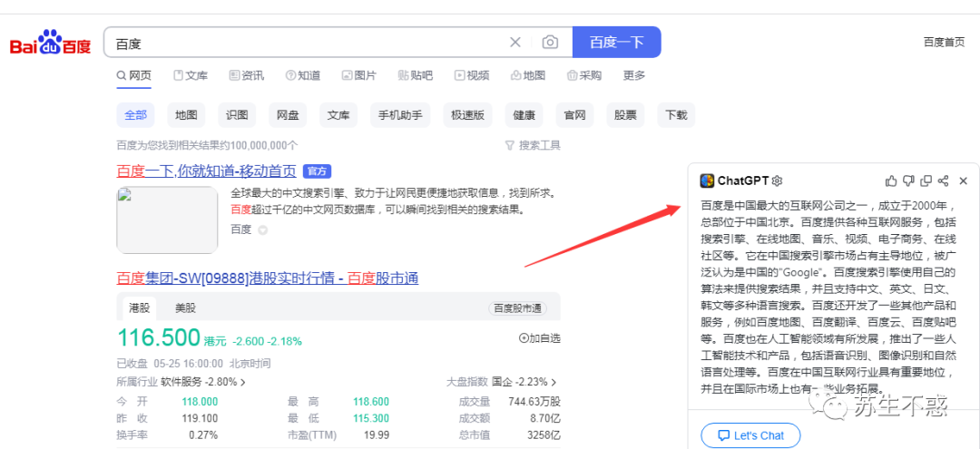The image size is (980, 449).
Task: Open the 搜索工具 search tools filter
Action: coord(533,145)
